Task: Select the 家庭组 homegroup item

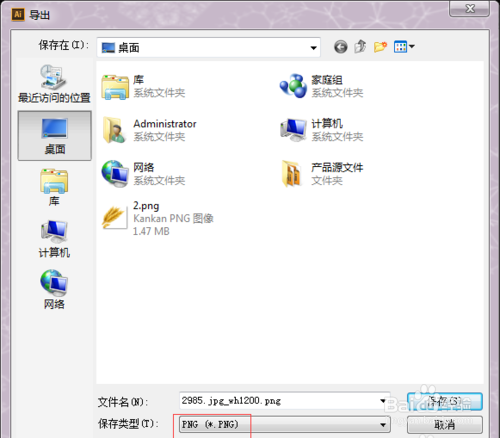Action: click(x=321, y=86)
